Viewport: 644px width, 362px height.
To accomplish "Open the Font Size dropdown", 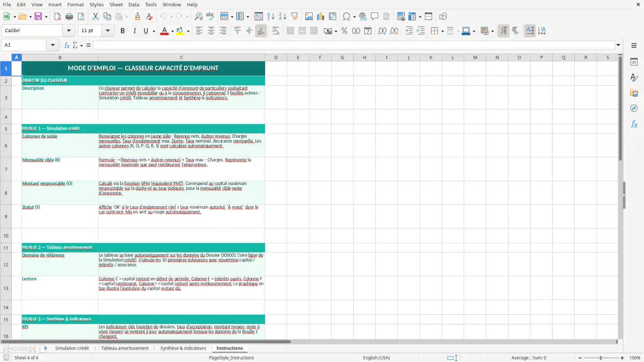I will click(x=108, y=31).
